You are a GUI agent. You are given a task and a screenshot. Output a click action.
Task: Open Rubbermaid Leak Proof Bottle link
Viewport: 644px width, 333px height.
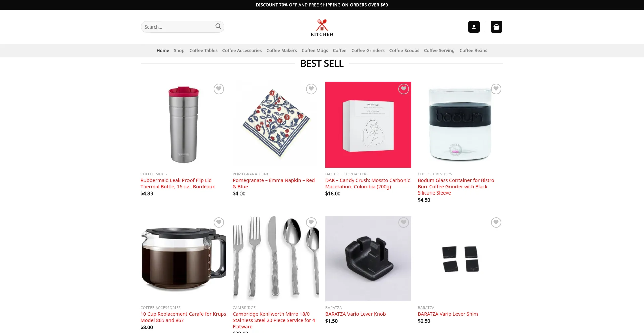coord(177,183)
